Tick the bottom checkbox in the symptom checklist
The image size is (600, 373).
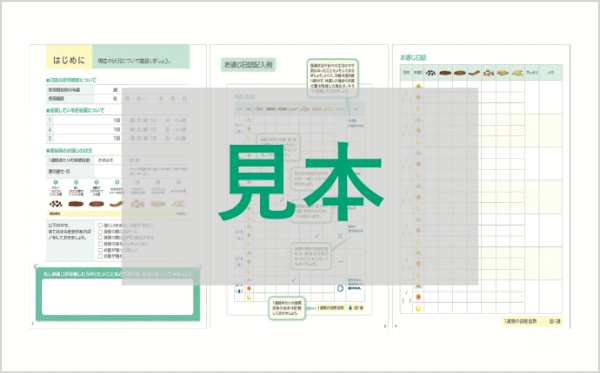point(100,256)
